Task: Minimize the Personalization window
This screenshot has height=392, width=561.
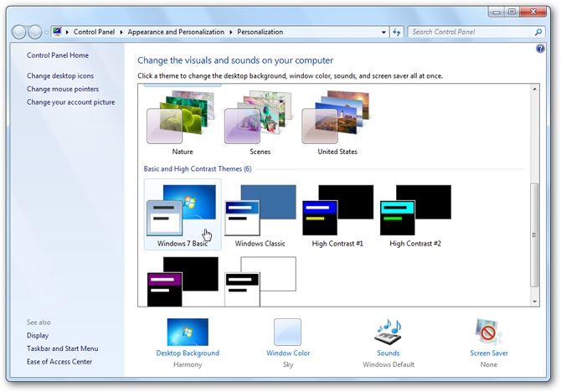Action: pos(497,12)
